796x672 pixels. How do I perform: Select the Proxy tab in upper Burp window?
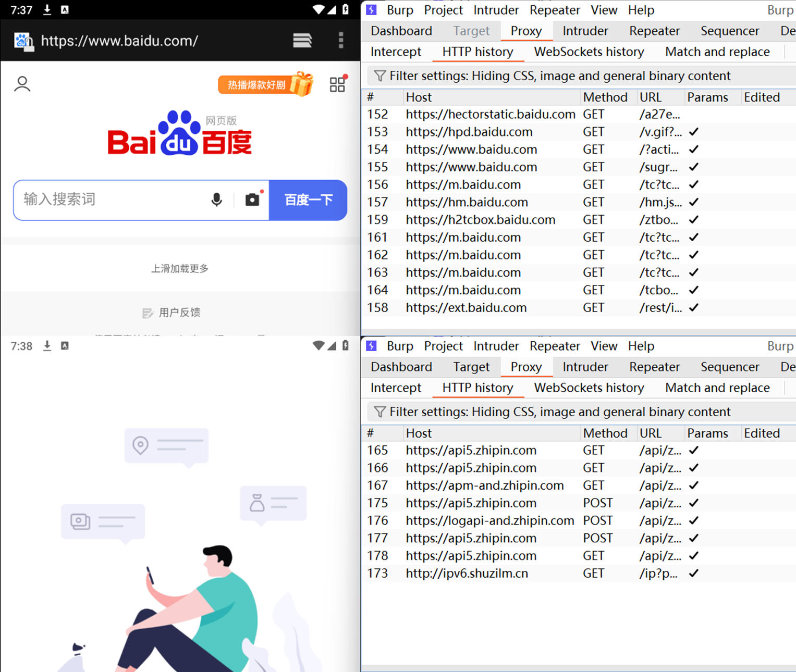pyautogui.click(x=526, y=31)
